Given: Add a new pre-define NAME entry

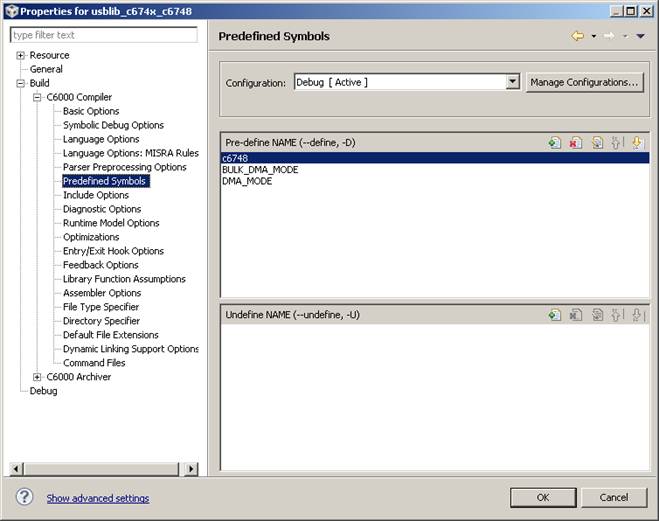Looking at the screenshot, I should click(x=554, y=143).
